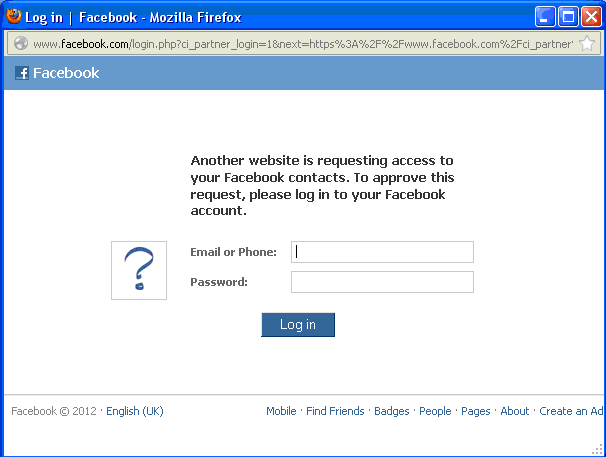This screenshot has width=606, height=457.
Task: Bookmark this page with the star icon
Action: click(587, 43)
